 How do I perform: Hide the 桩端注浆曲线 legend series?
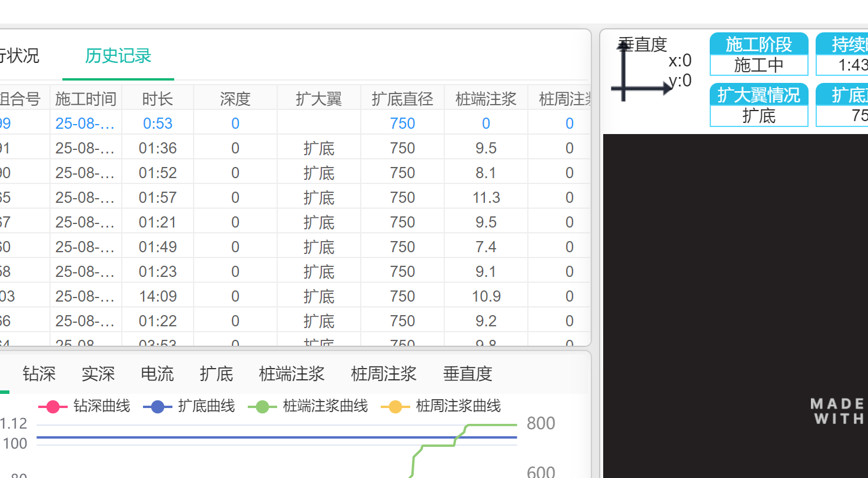pos(308,406)
